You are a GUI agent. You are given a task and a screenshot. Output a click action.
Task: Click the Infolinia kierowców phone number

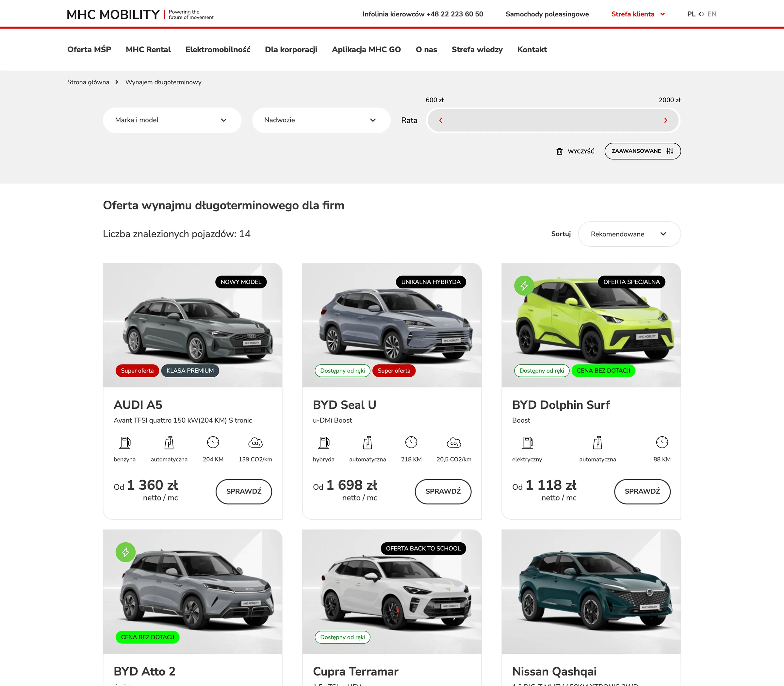423,14
